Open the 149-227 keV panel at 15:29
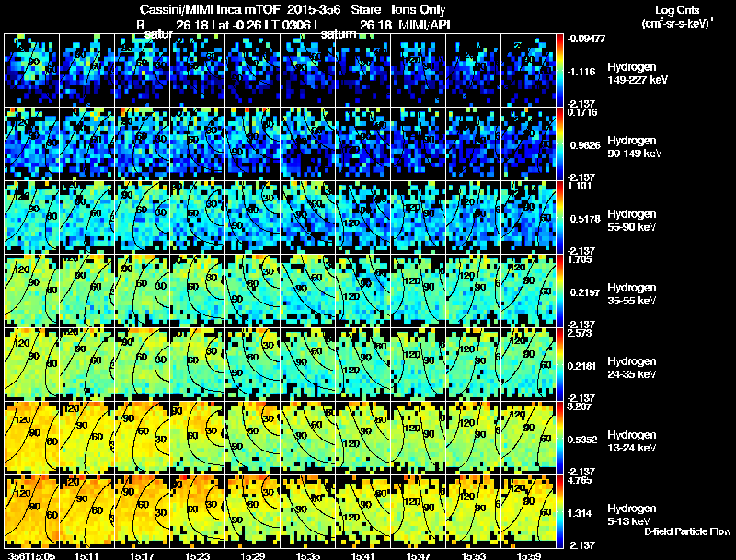The image size is (736, 560). [x=253, y=70]
